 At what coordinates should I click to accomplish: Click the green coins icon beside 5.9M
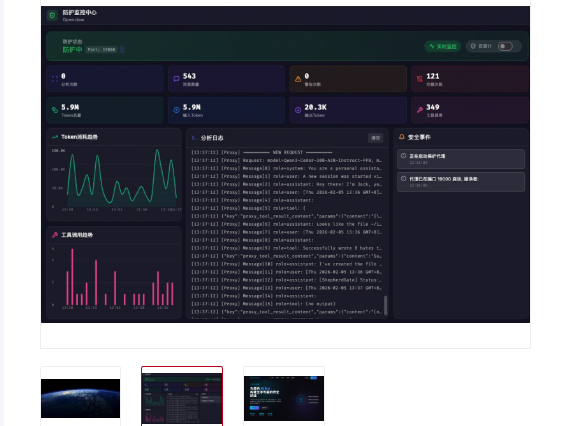point(55,110)
